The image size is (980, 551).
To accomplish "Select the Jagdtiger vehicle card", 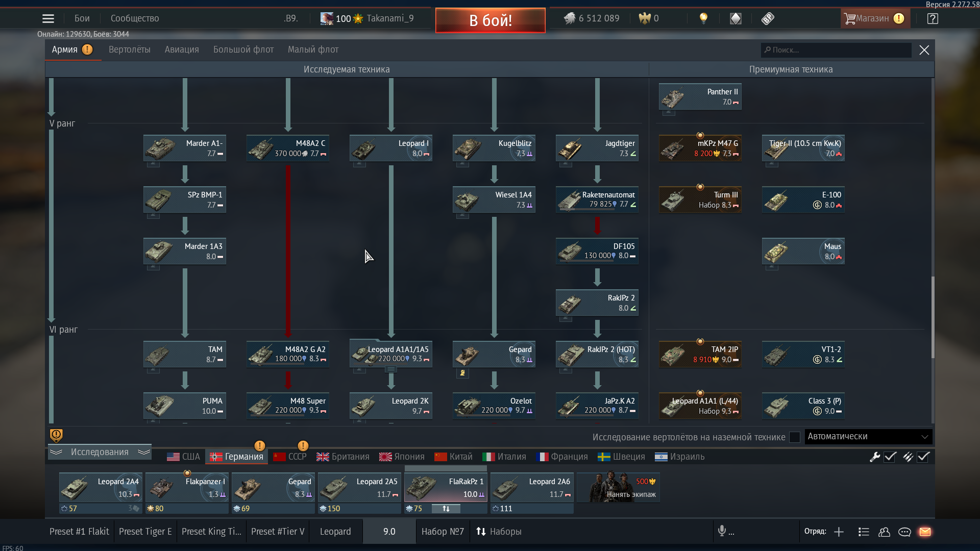I will pos(597,148).
